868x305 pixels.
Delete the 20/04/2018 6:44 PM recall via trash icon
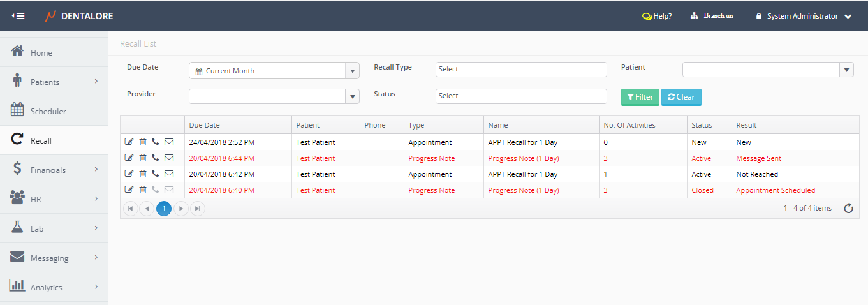click(143, 158)
